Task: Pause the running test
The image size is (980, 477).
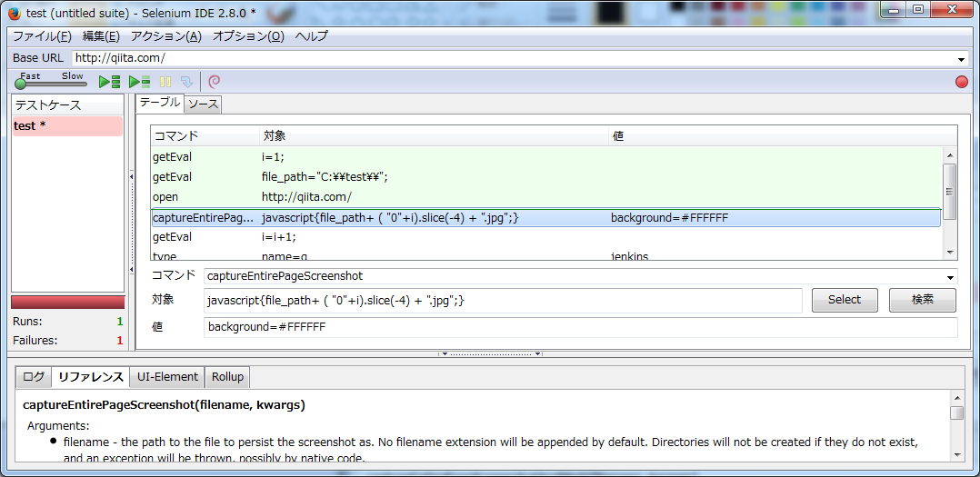Action: [165, 82]
